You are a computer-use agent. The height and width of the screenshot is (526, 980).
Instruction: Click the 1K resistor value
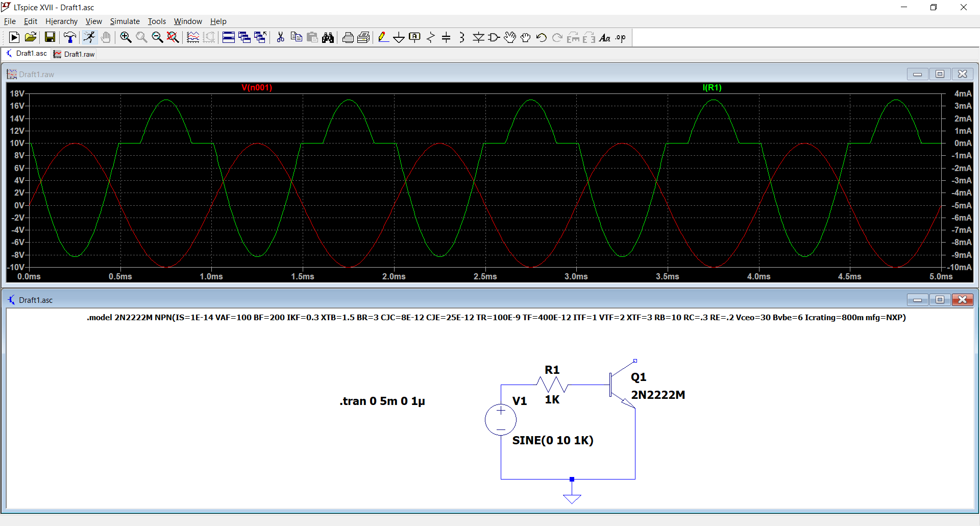pyautogui.click(x=552, y=399)
